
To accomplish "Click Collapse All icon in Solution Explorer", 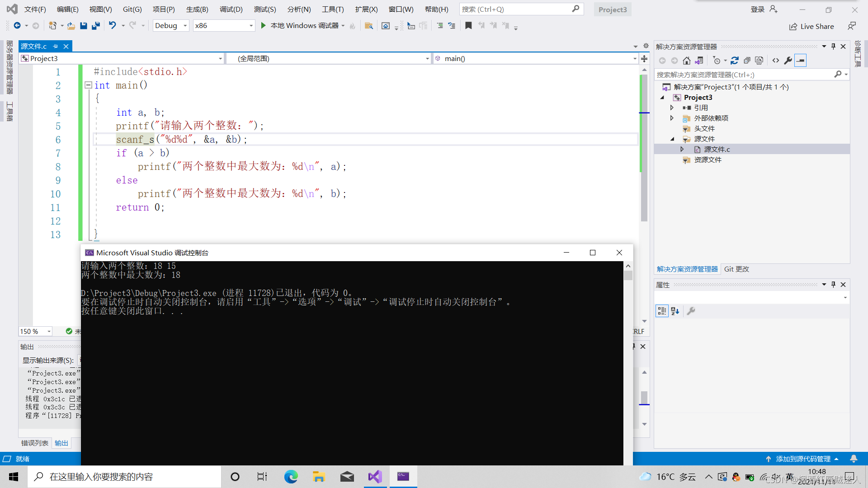I will click(747, 61).
